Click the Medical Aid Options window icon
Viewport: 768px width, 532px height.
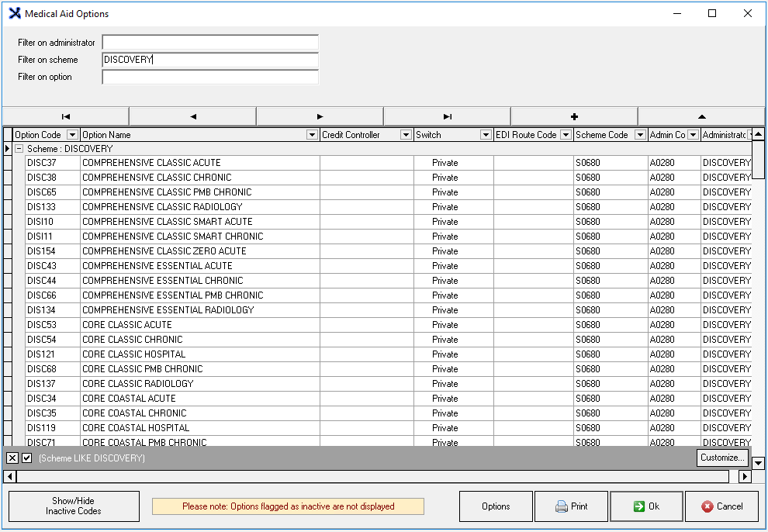[15, 13]
